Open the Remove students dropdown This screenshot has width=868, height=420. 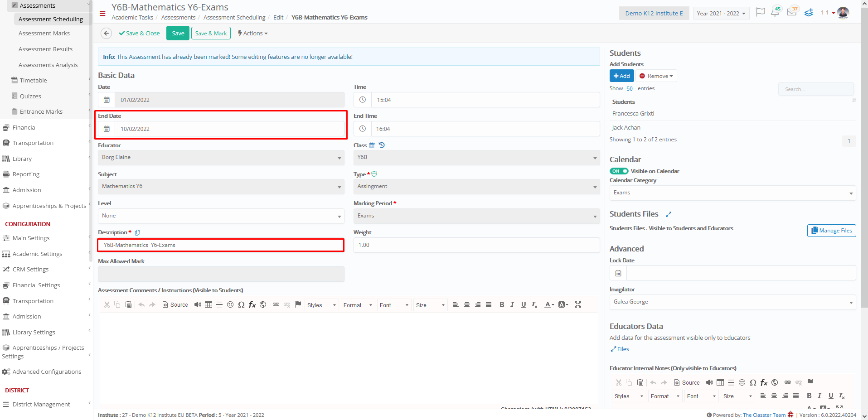(x=656, y=76)
